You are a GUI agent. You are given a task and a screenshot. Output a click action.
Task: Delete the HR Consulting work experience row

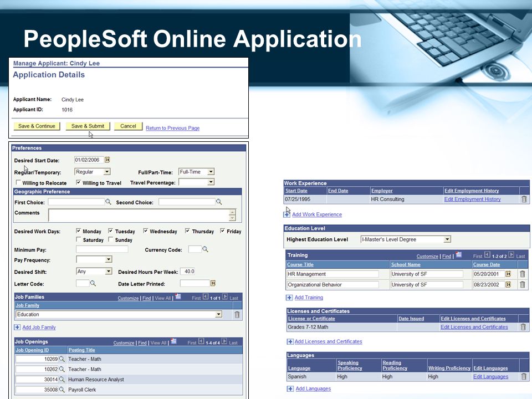coord(524,199)
